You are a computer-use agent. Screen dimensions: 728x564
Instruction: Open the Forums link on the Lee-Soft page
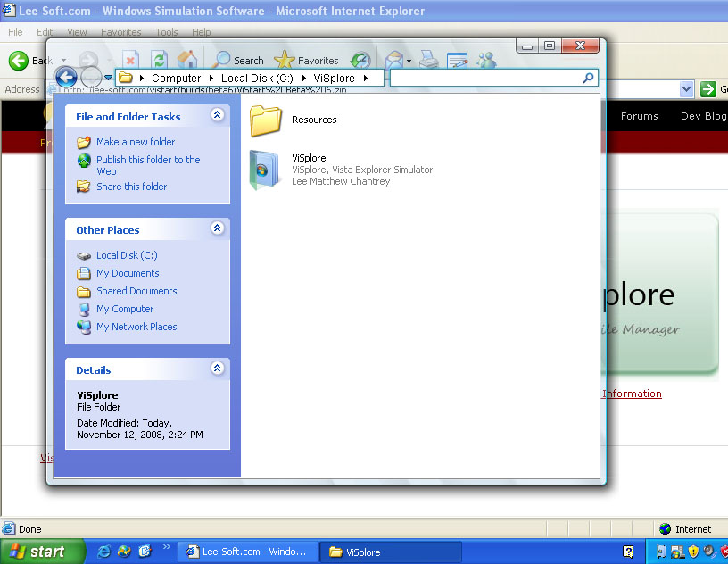(x=640, y=116)
